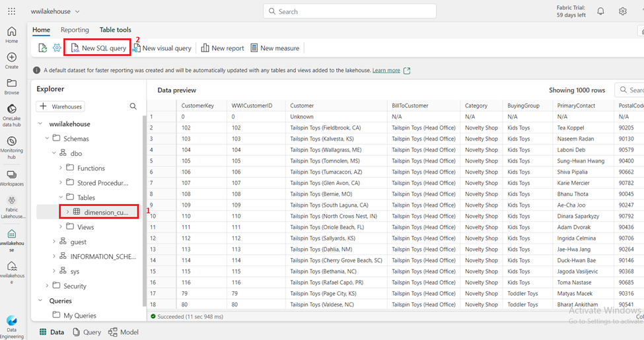Open Browse in left navigation
Viewport: 644px width, 340px height.
pyautogui.click(x=11, y=86)
